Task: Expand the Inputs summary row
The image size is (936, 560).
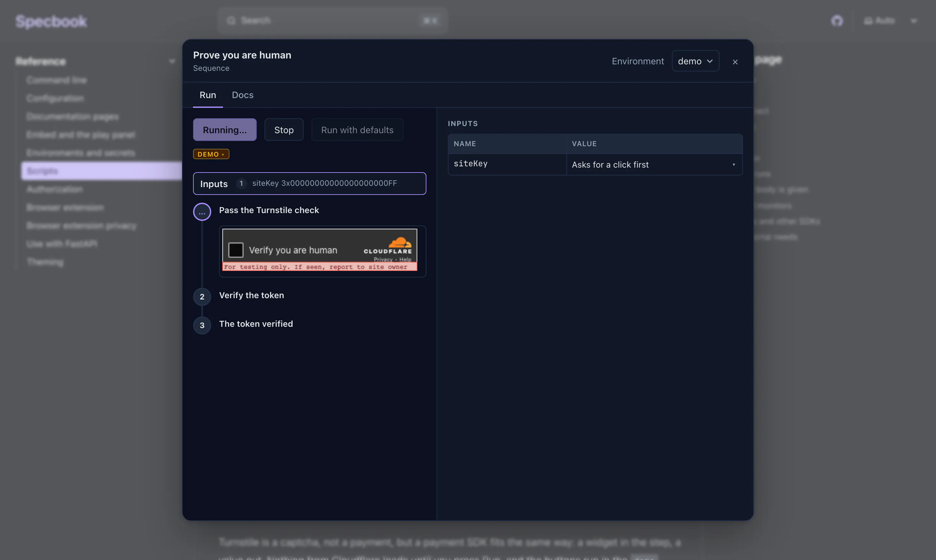Action: 309,184
